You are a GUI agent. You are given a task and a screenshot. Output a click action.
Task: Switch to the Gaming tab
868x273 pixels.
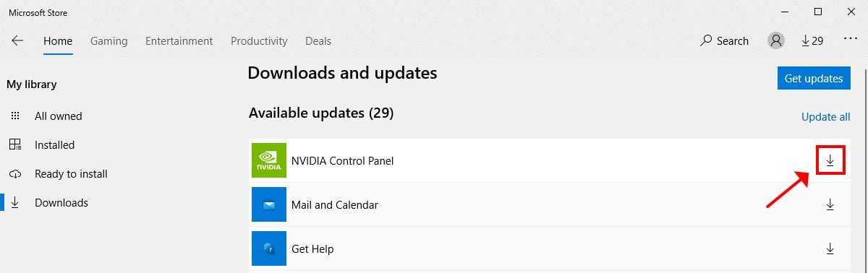(x=109, y=41)
